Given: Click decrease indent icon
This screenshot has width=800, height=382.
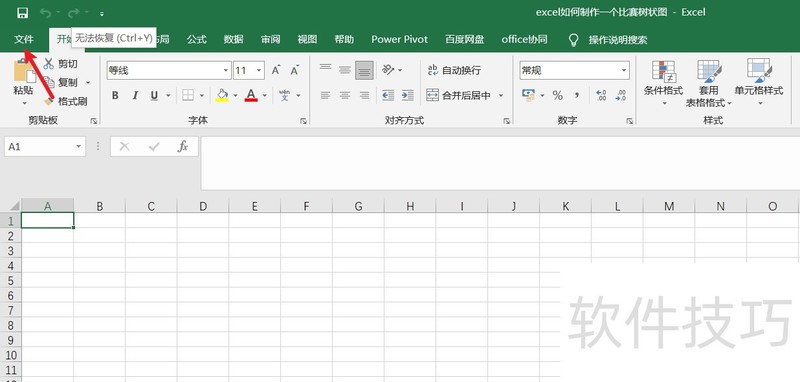Looking at the screenshot, I should coord(388,95).
